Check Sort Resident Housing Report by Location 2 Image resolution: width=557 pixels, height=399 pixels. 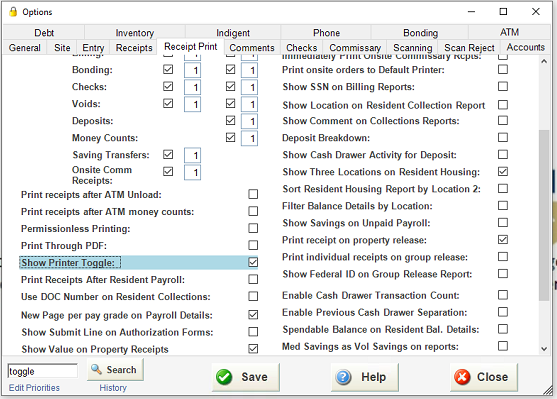(x=503, y=188)
